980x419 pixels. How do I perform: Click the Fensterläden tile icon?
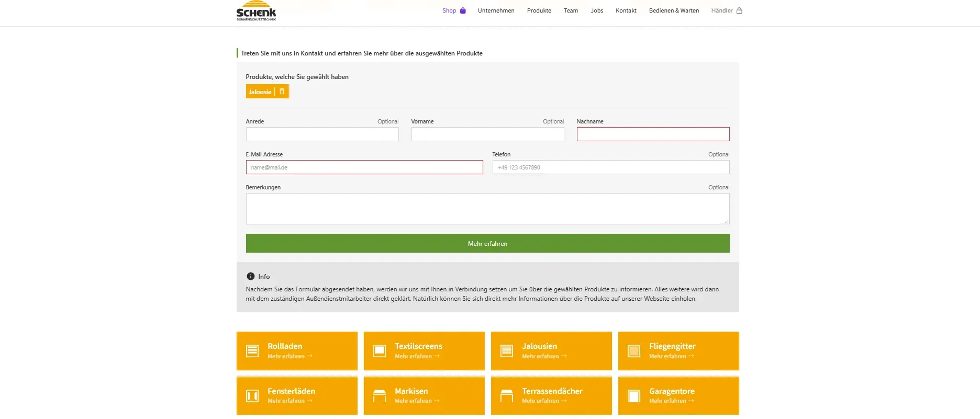pos(252,396)
